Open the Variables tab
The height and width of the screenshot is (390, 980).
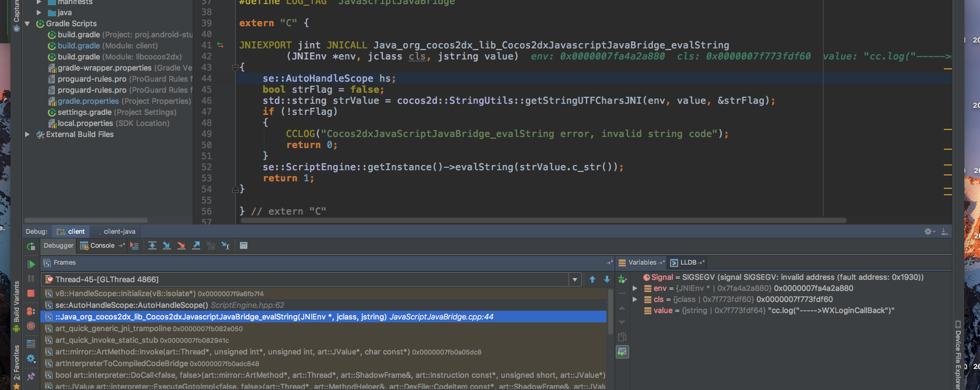642,262
